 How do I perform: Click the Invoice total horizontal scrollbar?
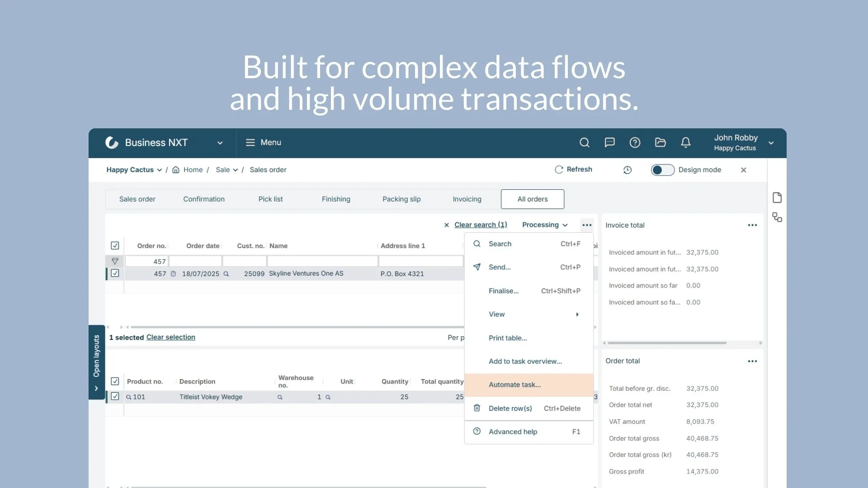667,343
